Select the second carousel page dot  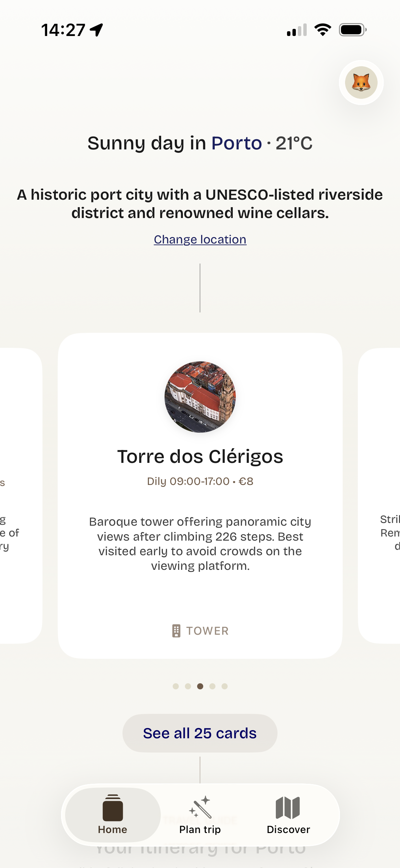tap(188, 686)
